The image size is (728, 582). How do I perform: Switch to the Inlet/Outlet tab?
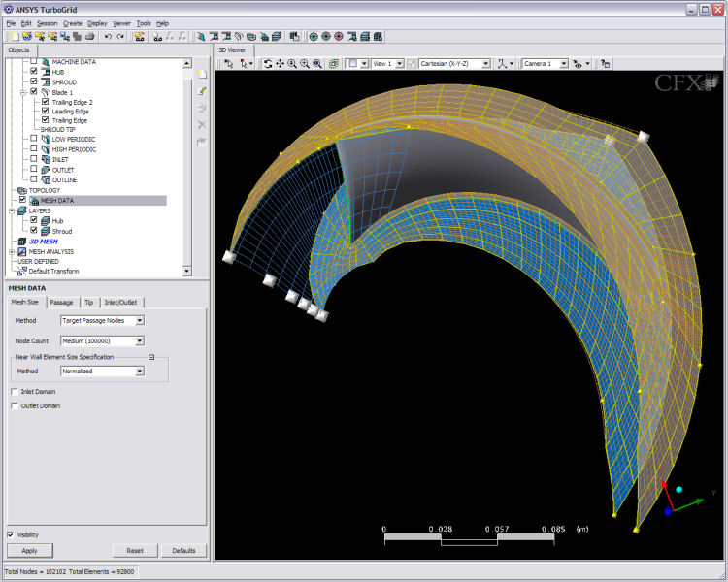point(120,303)
